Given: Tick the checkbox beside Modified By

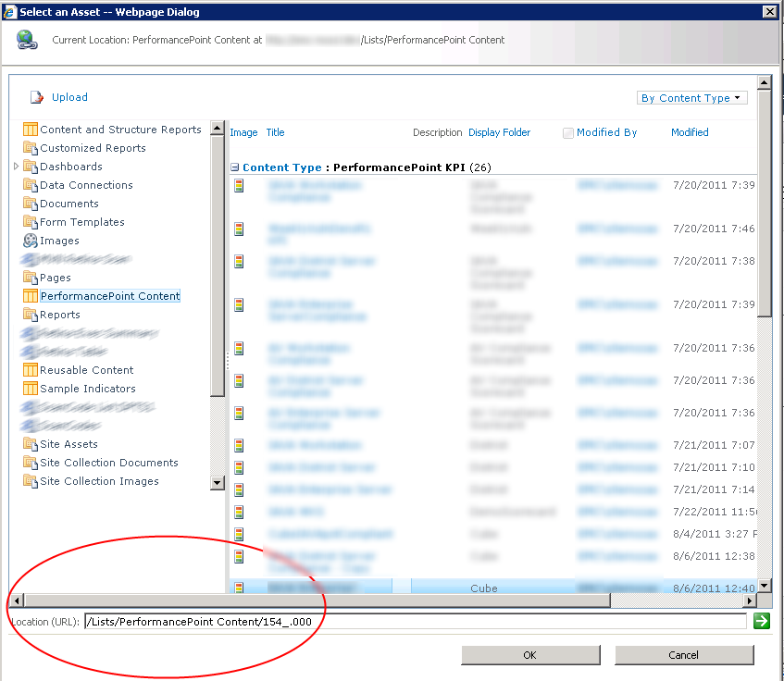Looking at the screenshot, I should 567,133.
